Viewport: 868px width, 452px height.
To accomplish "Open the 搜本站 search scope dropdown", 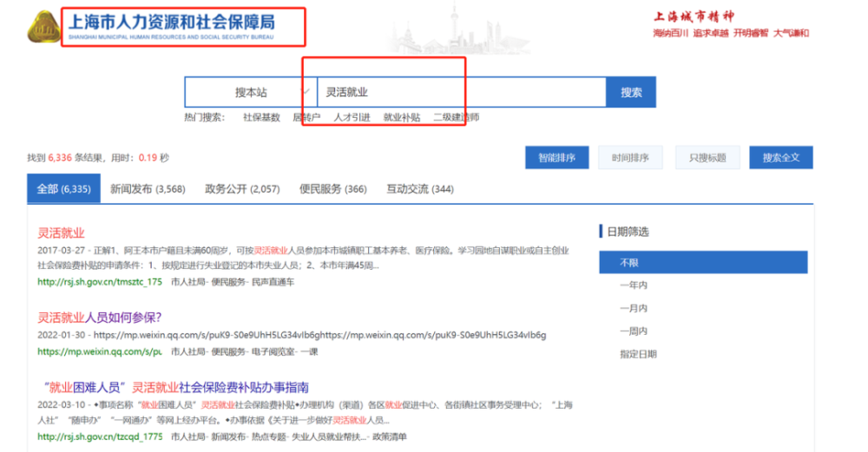I will click(x=251, y=92).
